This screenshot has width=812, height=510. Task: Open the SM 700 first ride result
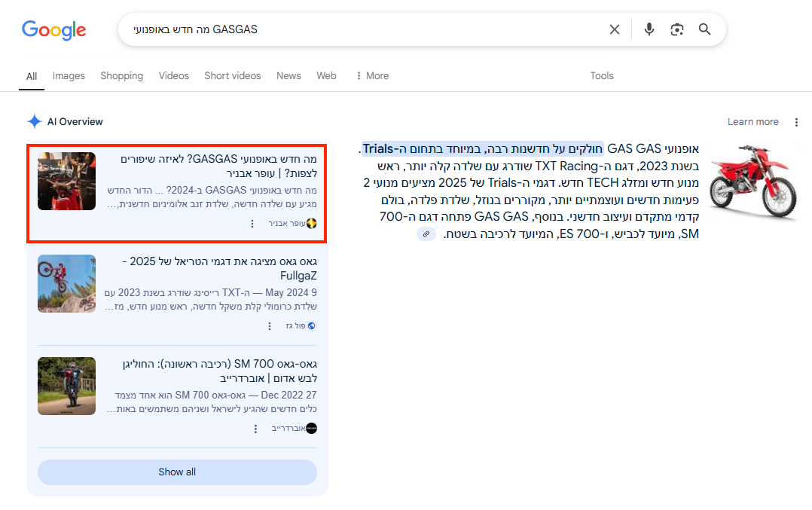coord(220,371)
